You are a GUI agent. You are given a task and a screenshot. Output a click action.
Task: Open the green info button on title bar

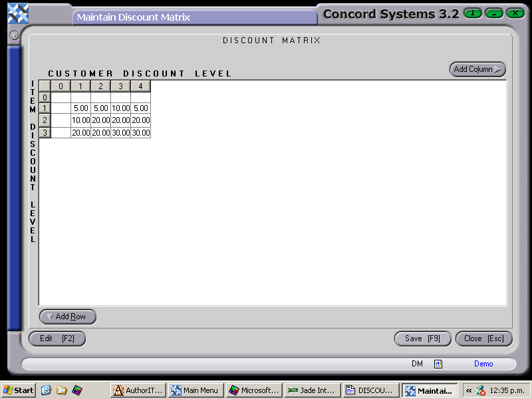coord(472,13)
